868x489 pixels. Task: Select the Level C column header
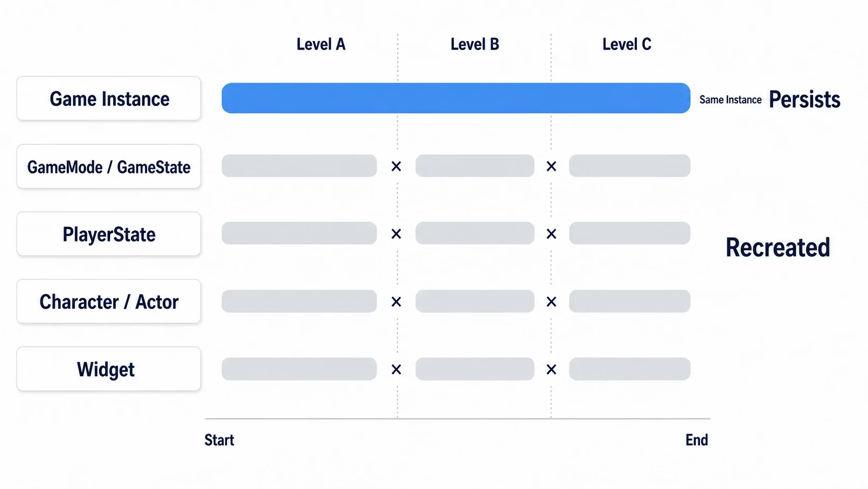627,45
